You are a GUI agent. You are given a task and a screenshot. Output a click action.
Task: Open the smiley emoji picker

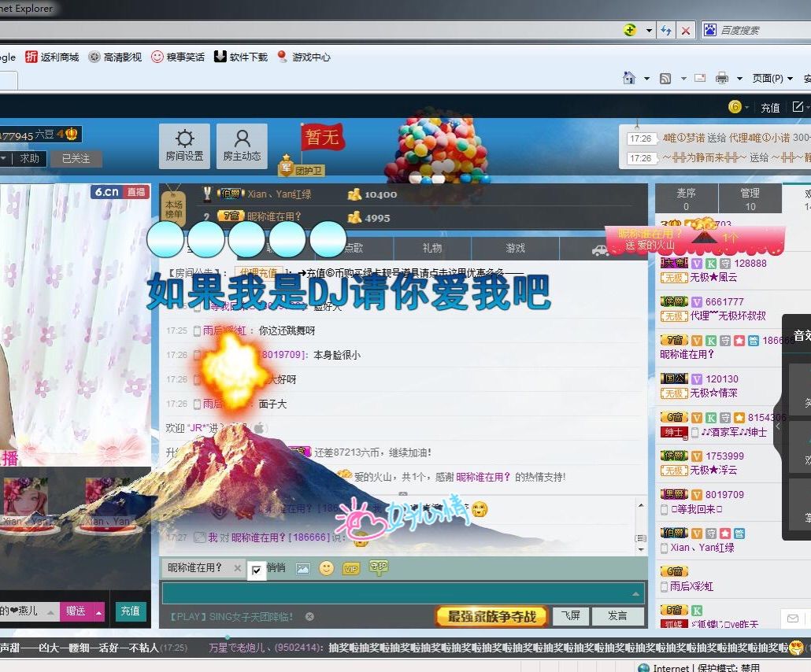(x=326, y=569)
